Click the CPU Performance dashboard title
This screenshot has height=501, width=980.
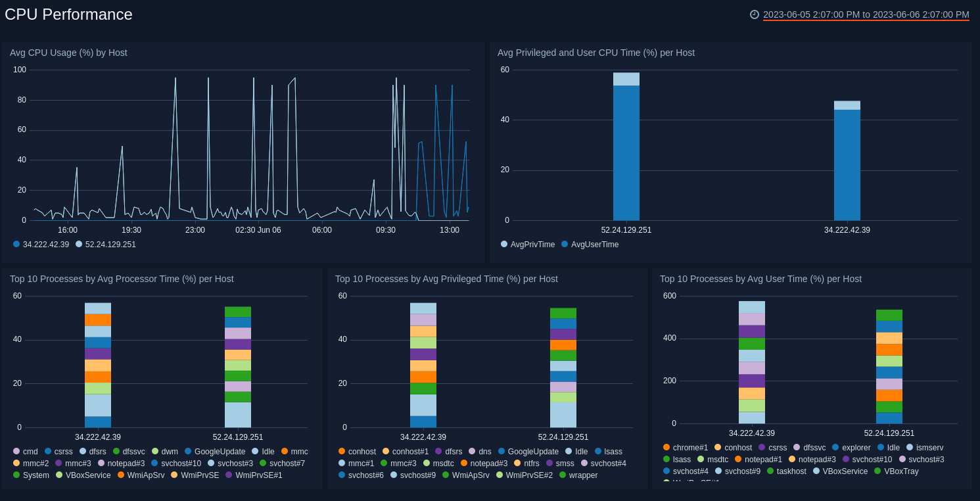point(68,14)
